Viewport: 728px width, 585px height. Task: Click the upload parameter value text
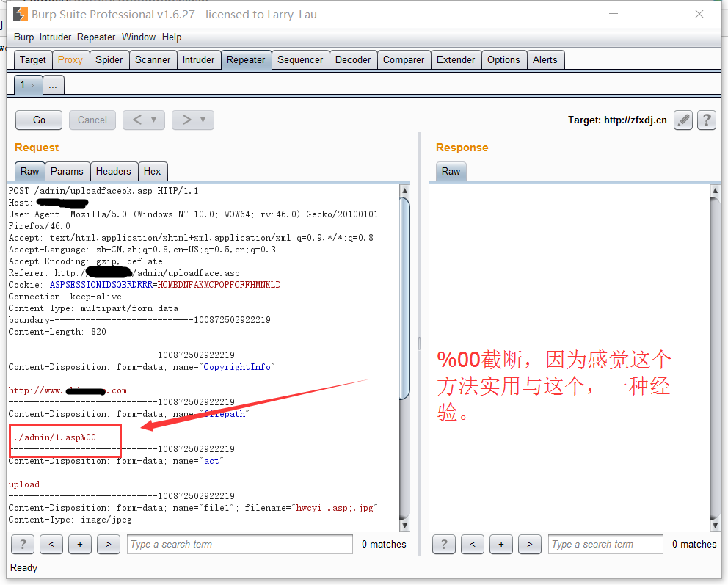[x=24, y=484]
